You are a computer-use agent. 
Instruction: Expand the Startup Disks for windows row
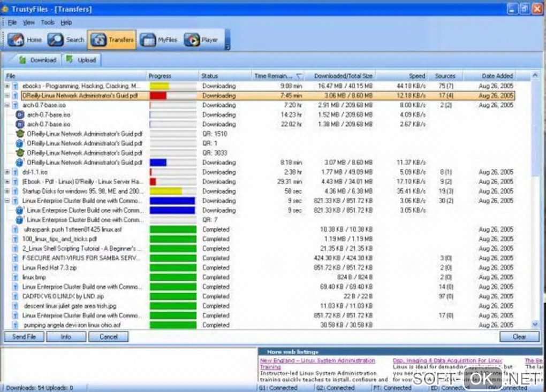[x=7, y=191]
